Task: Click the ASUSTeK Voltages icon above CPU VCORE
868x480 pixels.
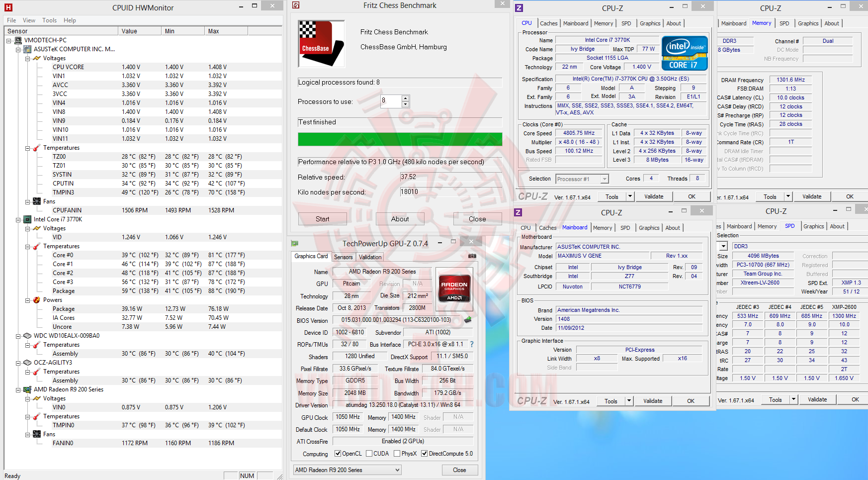Action: [37, 58]
